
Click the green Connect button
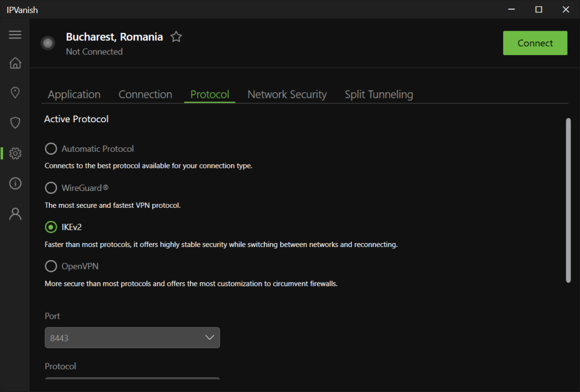535,43
